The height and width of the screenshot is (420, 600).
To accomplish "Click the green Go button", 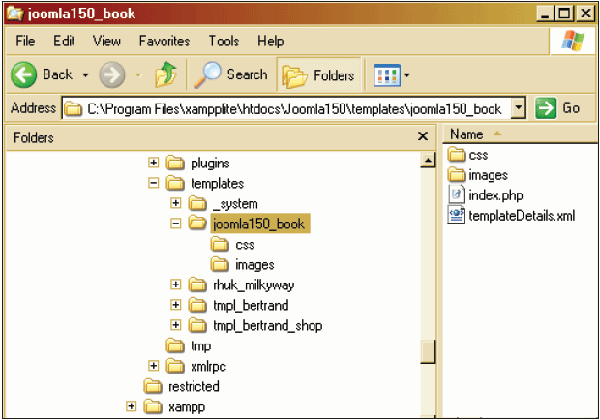I will [x=558, y=109].
